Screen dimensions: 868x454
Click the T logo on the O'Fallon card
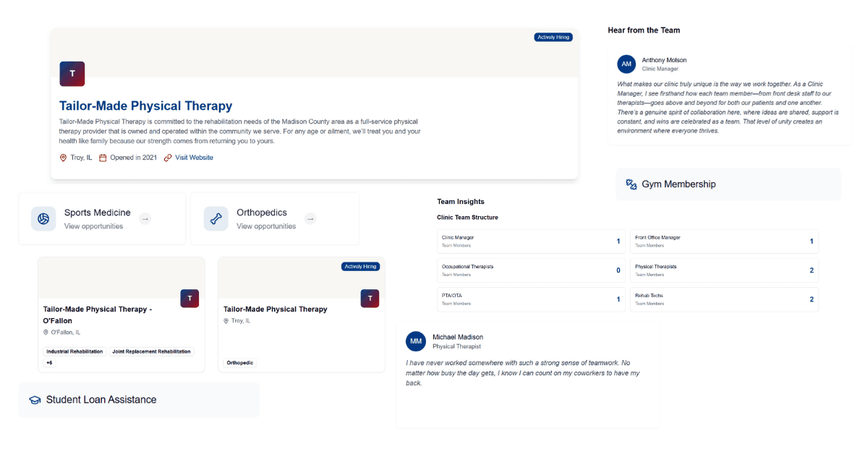[x=190, y=298]
